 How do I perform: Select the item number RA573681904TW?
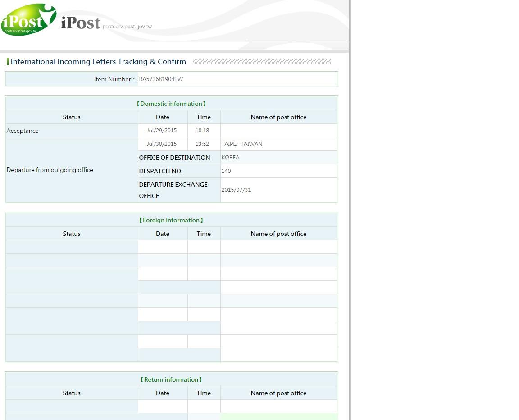tap(161, 79)
